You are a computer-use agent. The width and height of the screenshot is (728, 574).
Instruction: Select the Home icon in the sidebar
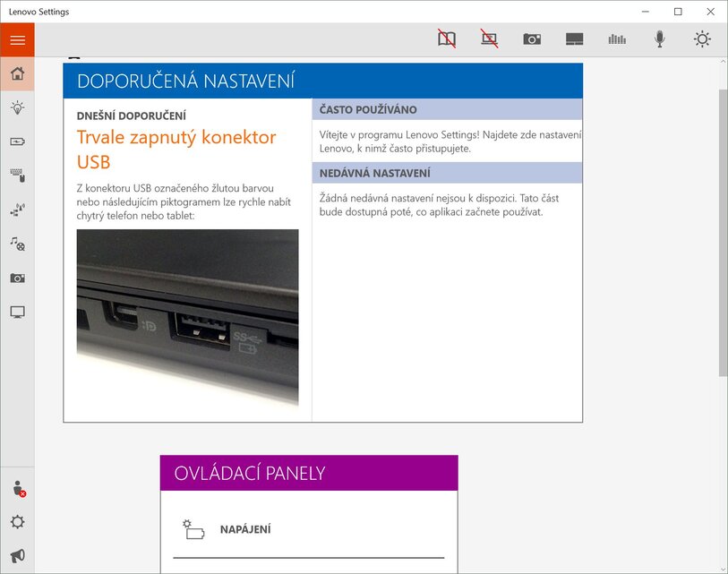click(17, 74)
